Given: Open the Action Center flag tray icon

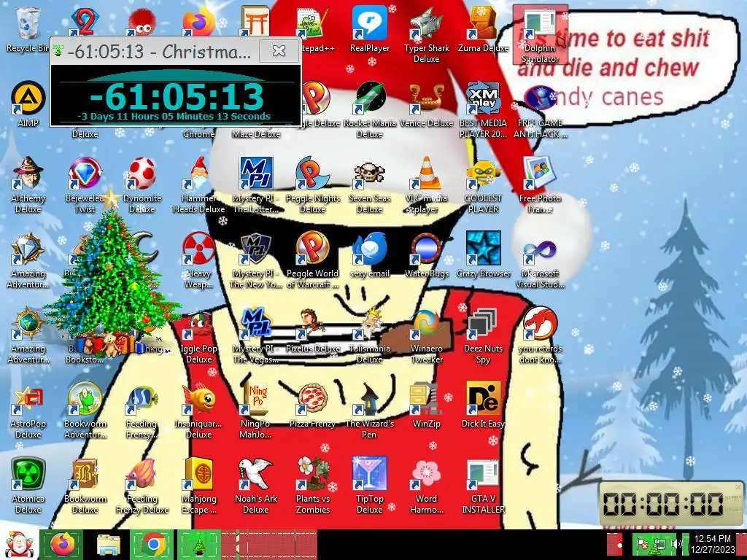Looking at the screenshot, I should 643,543.
